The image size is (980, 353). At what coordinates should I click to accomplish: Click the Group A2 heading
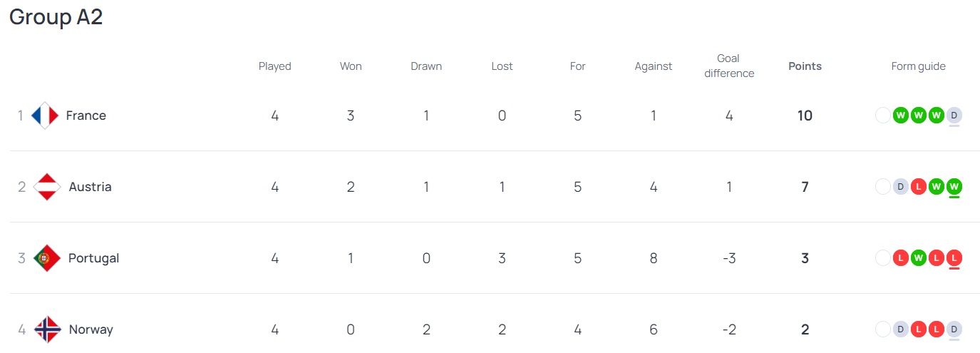(56, 17)
